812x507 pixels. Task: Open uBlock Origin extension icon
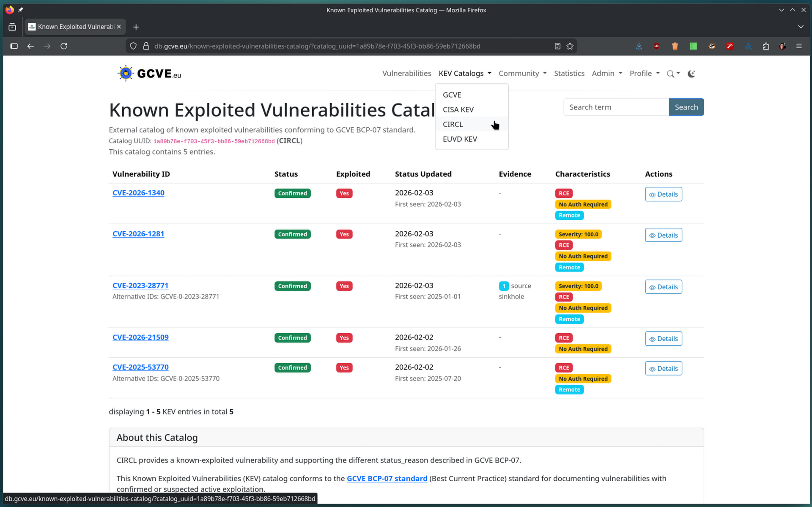pos(656,46)
